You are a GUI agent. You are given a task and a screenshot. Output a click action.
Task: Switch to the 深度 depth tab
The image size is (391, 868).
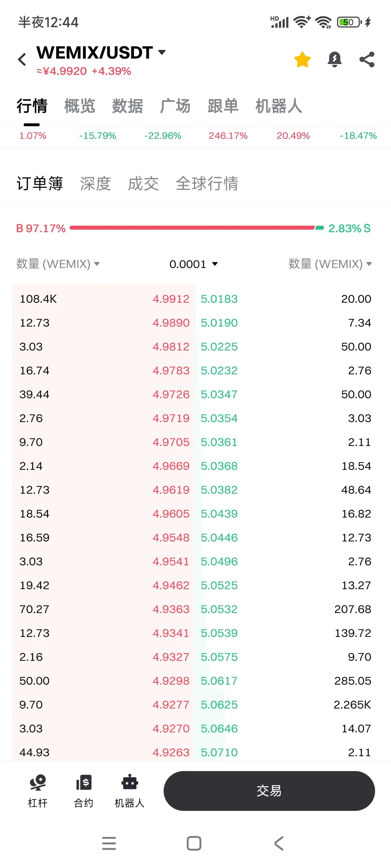(x=96, y=184)
